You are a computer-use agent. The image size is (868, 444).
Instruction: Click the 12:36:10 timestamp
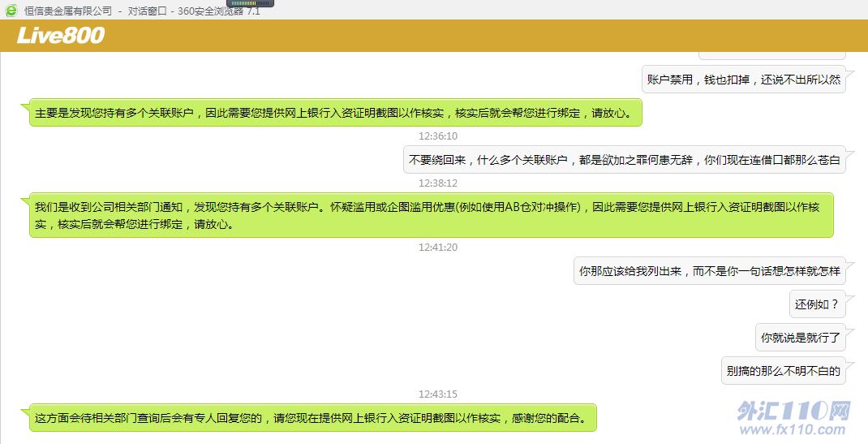click(x=438, y=136)
